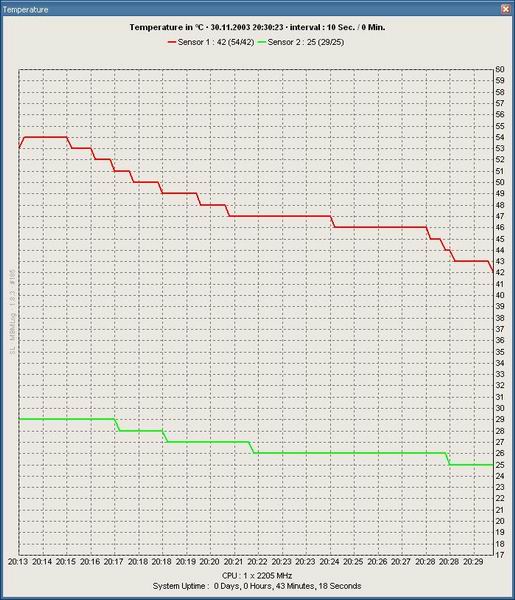Click the Sensor 2 legend entry
This screenshot has width=515, height=600.
[301, 42]
